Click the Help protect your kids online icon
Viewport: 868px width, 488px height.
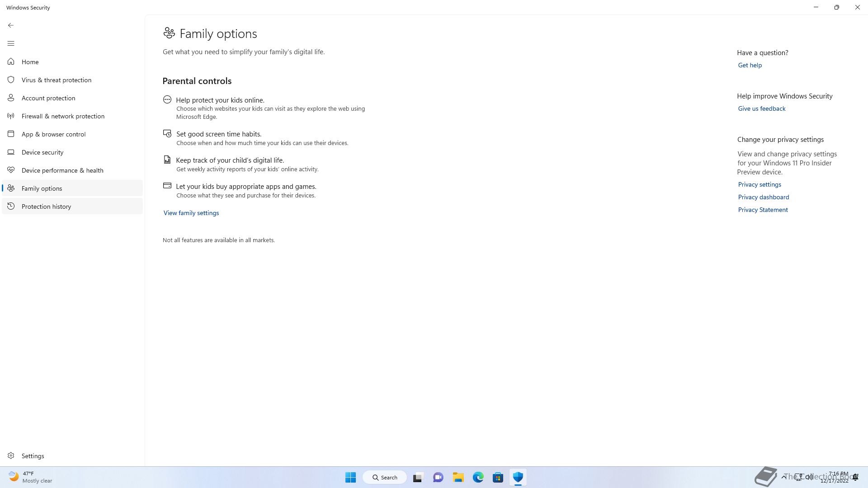167,99
